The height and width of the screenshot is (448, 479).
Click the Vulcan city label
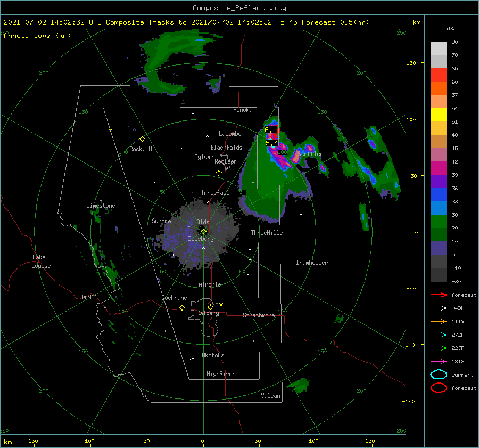click(270, 396)
